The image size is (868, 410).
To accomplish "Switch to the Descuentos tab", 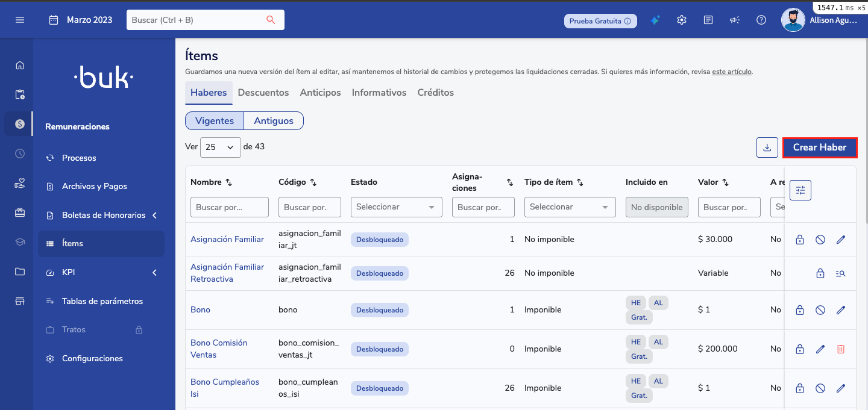I will click(x=263, y=93).
